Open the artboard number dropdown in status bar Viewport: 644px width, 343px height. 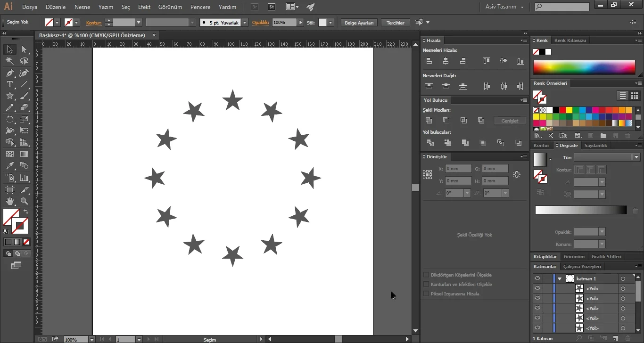139,339
